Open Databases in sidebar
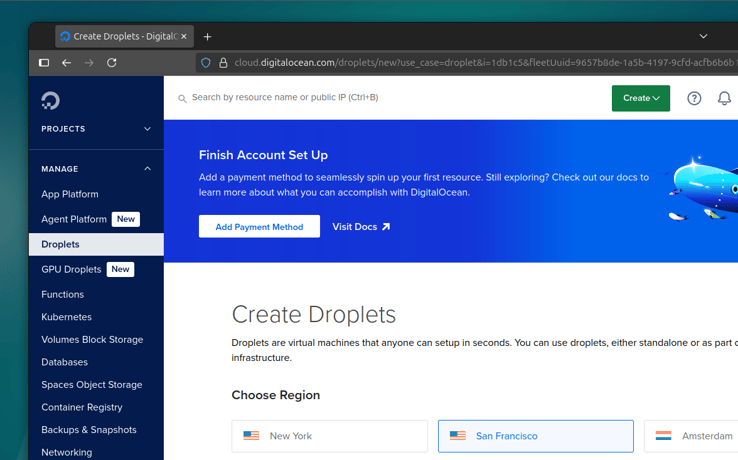738x460 pixels. [x=64, y=362]
